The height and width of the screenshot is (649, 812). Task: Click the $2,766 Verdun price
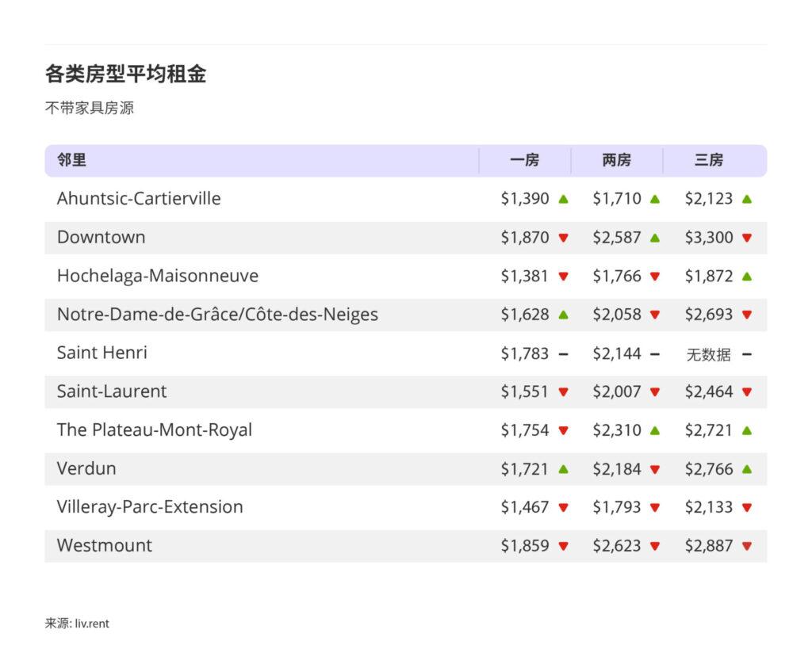pos(708,469)
